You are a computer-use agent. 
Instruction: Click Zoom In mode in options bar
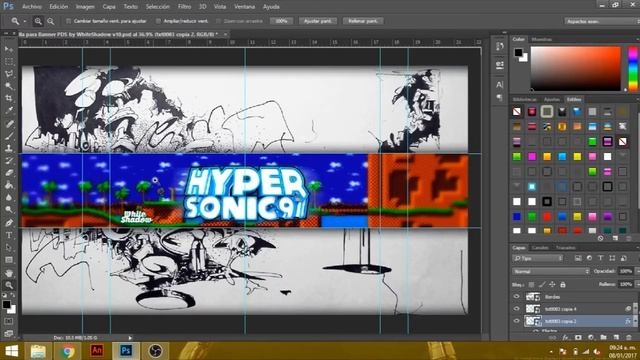[38, 21]
